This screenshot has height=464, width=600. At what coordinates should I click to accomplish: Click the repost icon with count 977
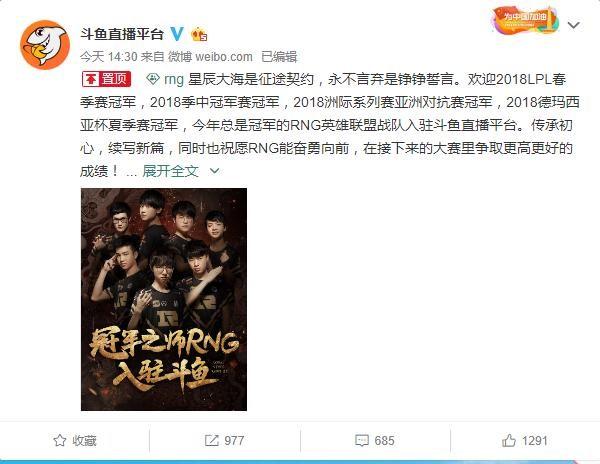coord(211,440)
